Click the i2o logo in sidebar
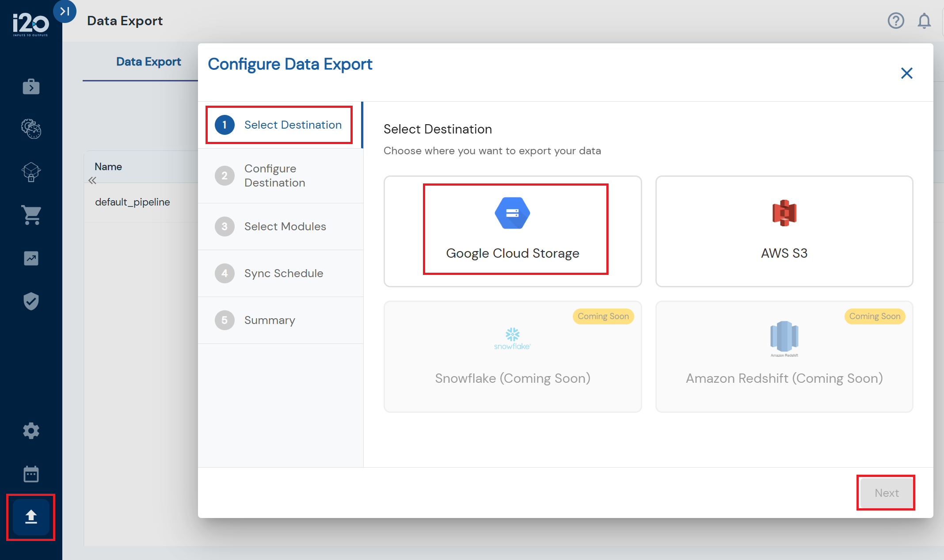The width and height of the screenshot is (944, 560). pyautogui.click(x=30, y=25)
